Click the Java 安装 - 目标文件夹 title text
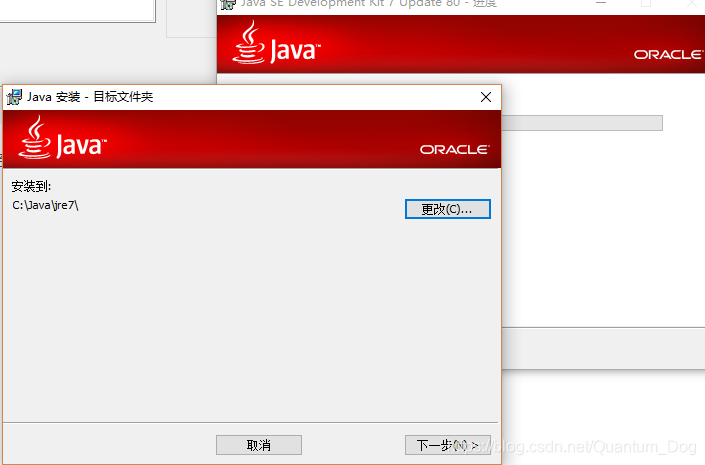 pyautogui.click(x=90, y=97)
